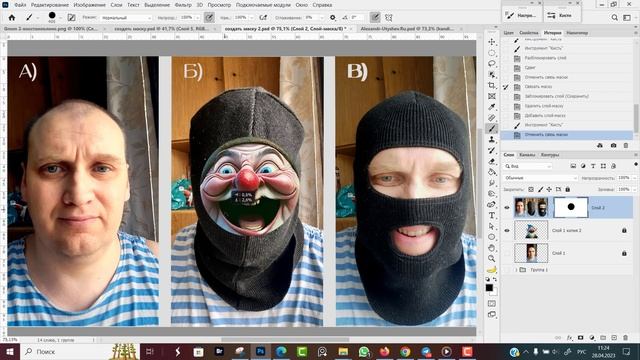
Task: Open the Изображение menu
Action: [90, 5]
